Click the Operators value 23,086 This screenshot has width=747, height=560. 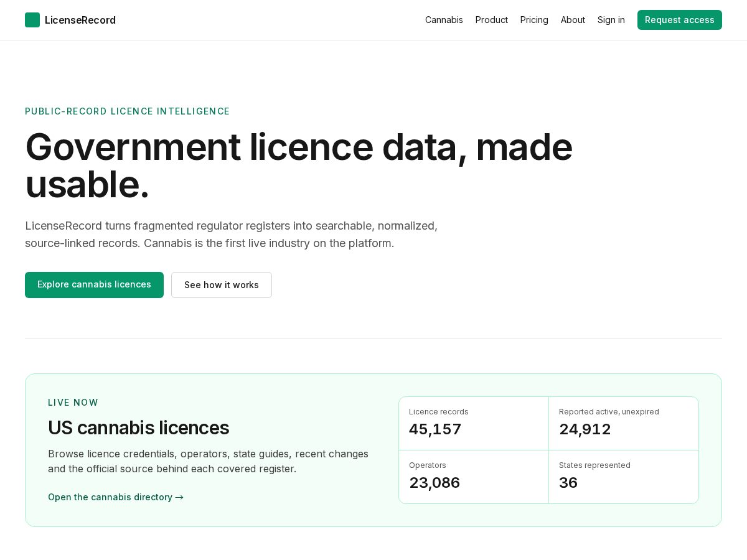pyautogui.click(x=435, y=483)
